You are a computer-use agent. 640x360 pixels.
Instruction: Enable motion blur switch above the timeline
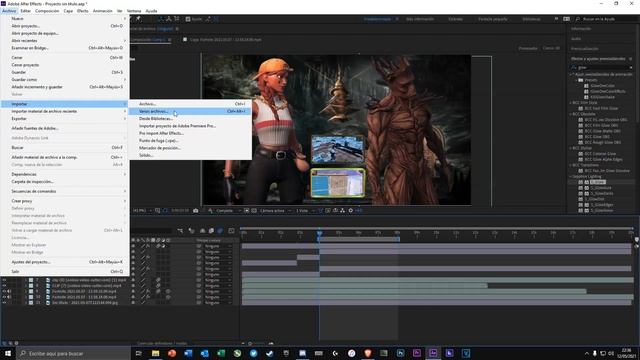click(x=220, y=231)
